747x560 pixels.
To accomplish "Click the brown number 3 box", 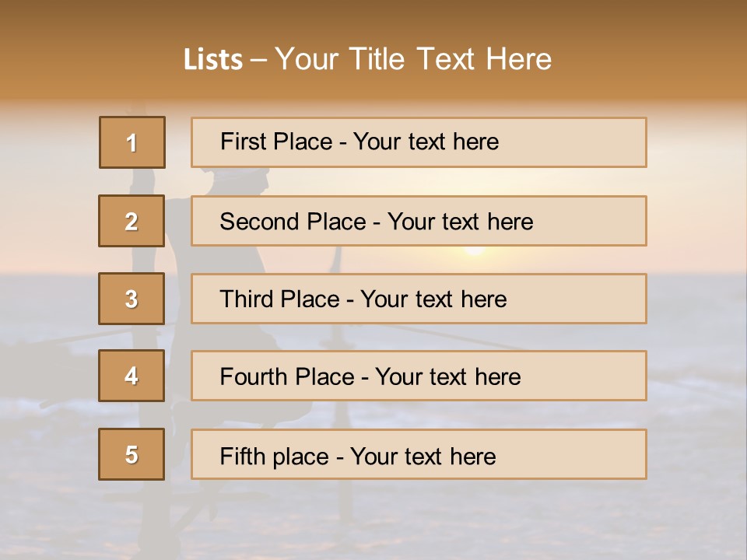I will coord(132,299).
